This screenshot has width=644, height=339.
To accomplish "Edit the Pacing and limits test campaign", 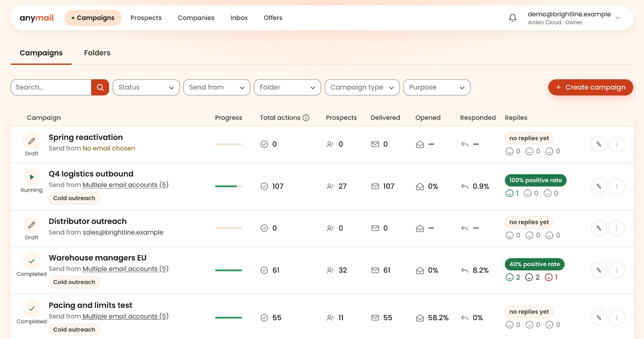I will 599,318.
